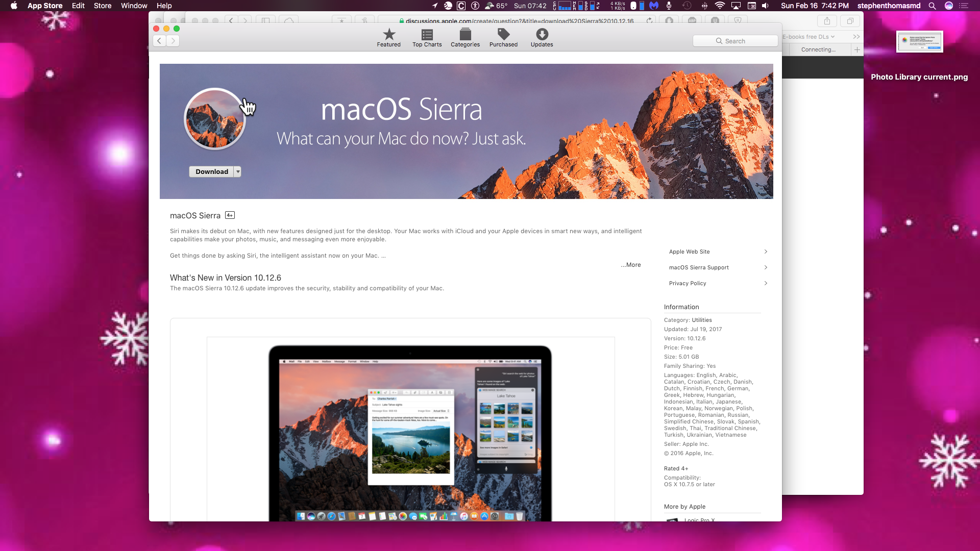Open the microphone dictation menu icon
The width and height of the screenshot is (980, 551).
click(x=669, y=6)
